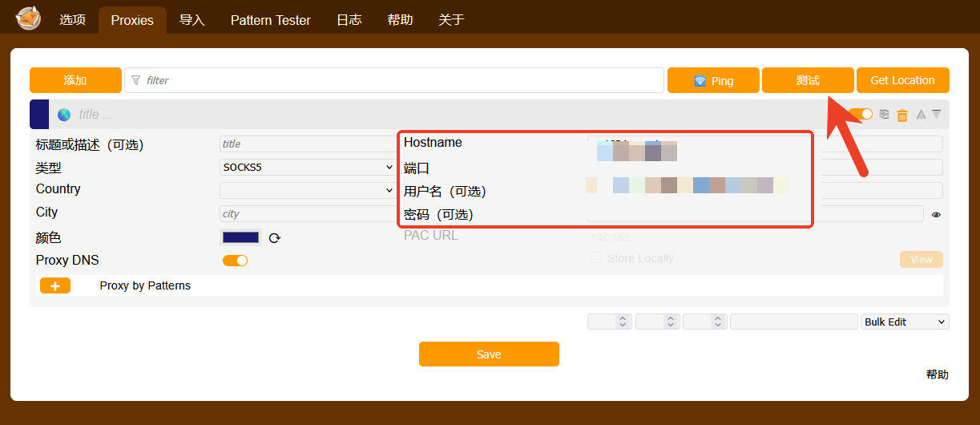Open the 颜色 navy color swatch
Image resolution: width=980 pixels, height=425 pixels.
240,237
